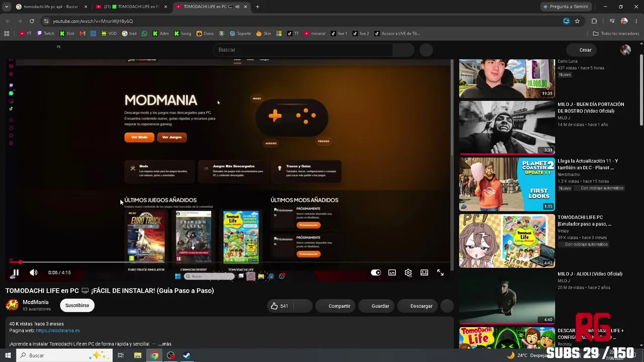Open the Chrome apps grid icon
644x362 pixels.
7,34
